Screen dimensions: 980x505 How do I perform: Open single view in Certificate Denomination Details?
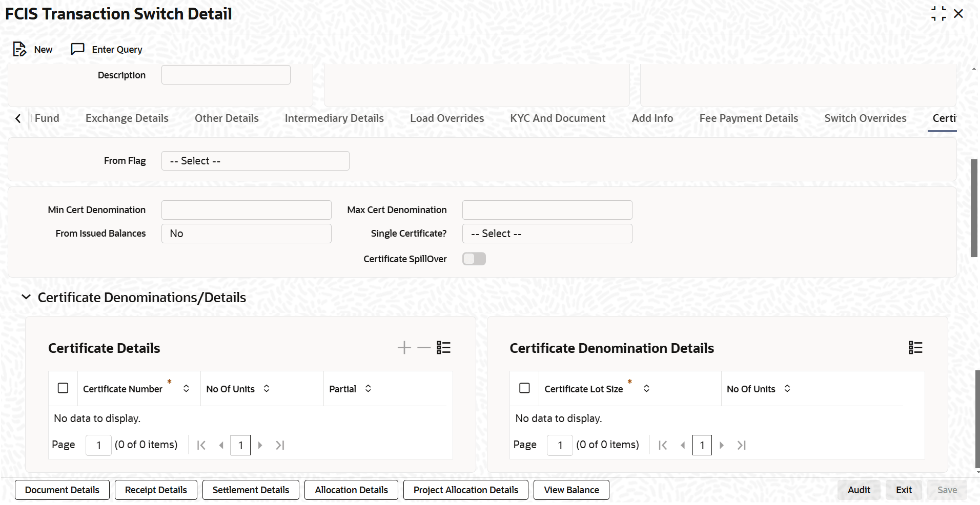click(915, 348)
